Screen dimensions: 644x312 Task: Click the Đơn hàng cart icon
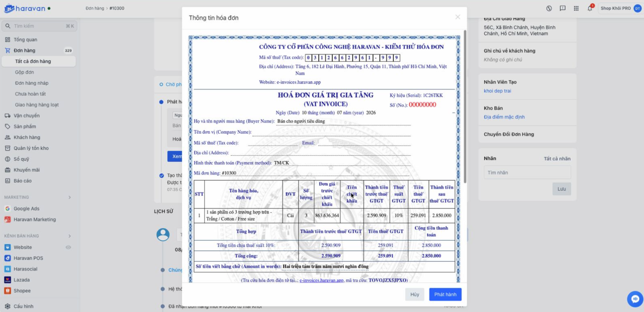pos(8,50)
